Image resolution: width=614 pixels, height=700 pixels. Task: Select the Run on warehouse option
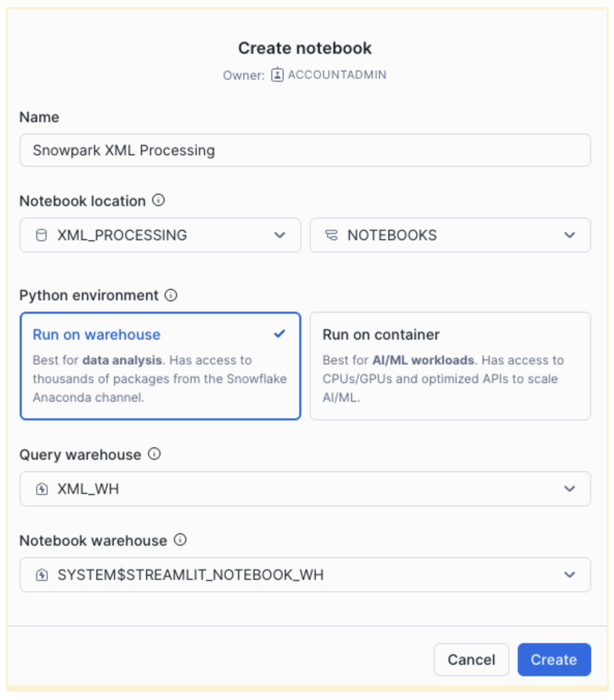[160, 366]
